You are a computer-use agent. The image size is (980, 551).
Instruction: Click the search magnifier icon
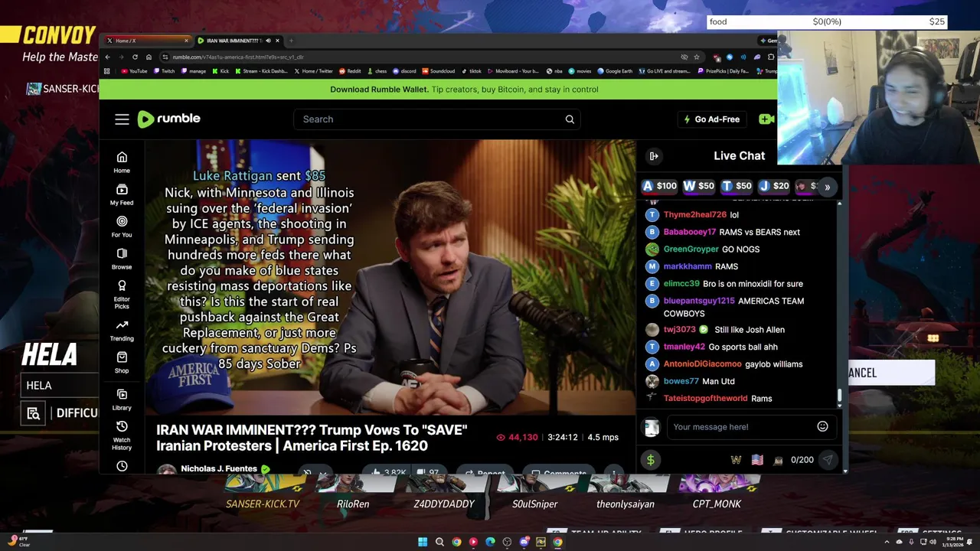[570, 119]
